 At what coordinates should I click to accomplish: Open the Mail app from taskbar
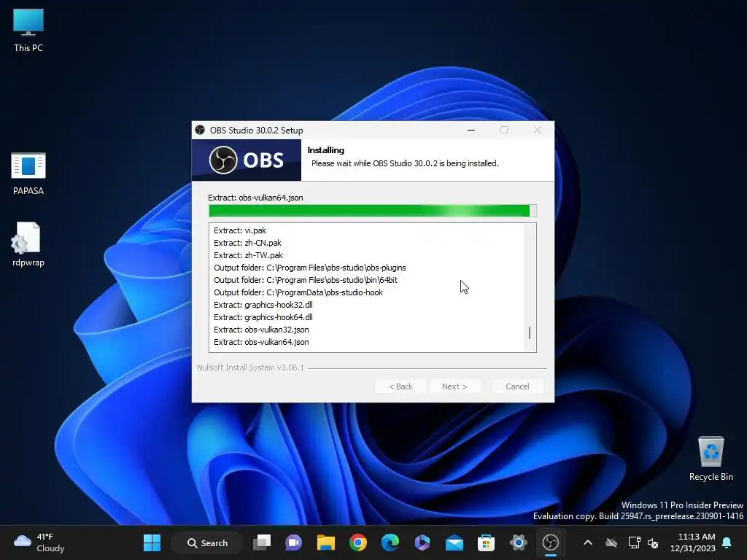click(x=454, y=542)
